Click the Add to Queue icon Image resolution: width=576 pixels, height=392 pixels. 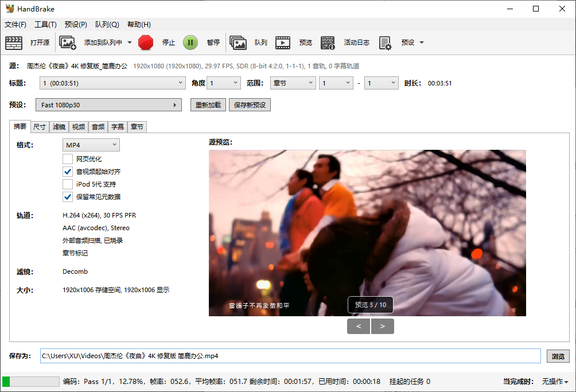coord(68,42)
